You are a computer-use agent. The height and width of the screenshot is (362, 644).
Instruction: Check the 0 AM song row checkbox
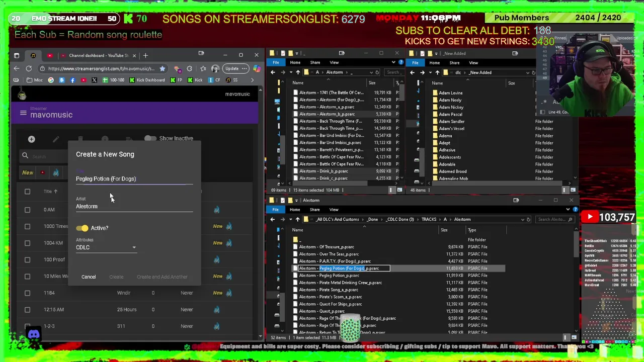[x=27, y=210]
